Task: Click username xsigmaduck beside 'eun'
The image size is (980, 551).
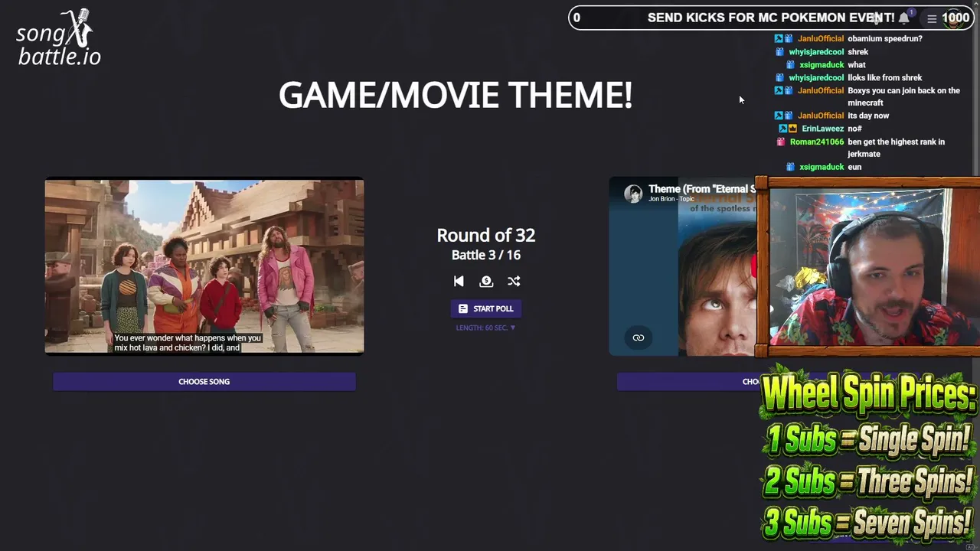Action: [x=822, y=167]
